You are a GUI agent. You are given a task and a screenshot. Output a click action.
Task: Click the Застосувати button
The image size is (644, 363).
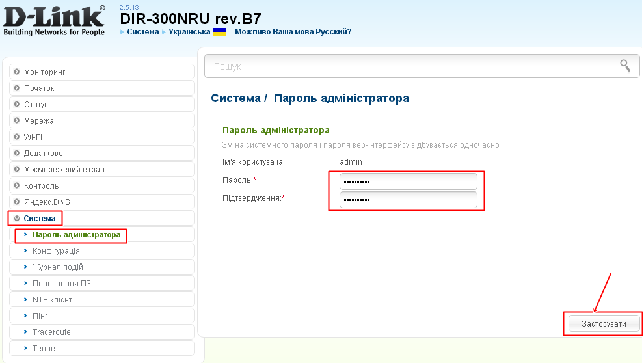[604, 323]
